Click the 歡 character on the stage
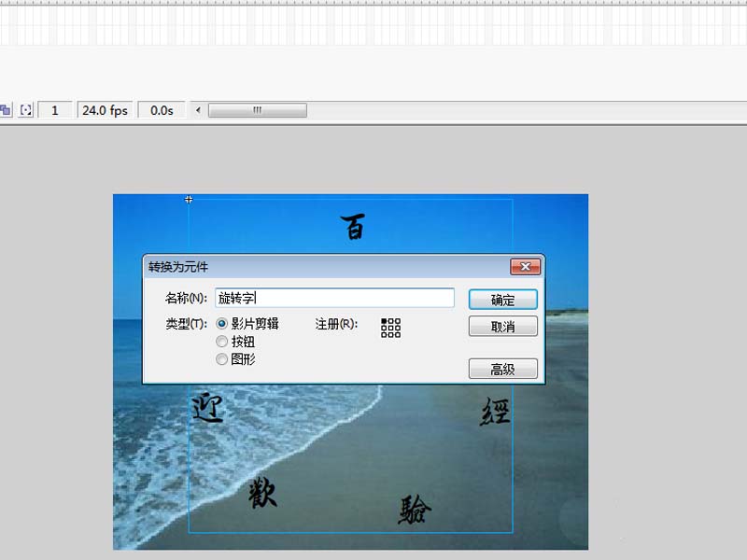 pyautogui.click(x=262, y=492)
